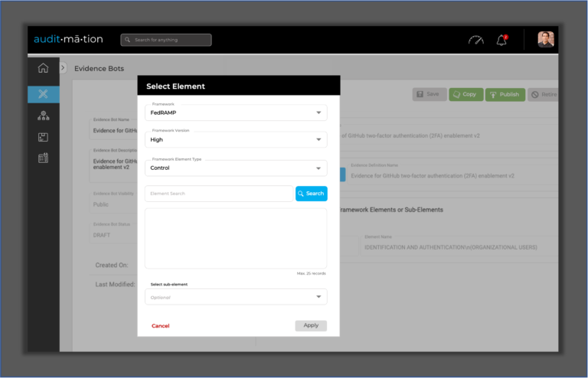Expand the sidebar with chevron arrow
Image resolution: width=588 pixels, height=378 pixels.
coord(64,68)
